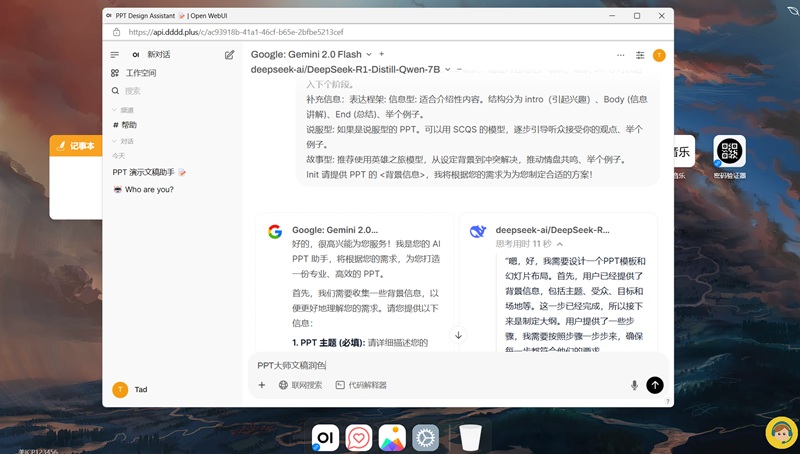Open the chat controls sliders icon
The height and width of the screenshot is (454, 800).
pos(640,55)
